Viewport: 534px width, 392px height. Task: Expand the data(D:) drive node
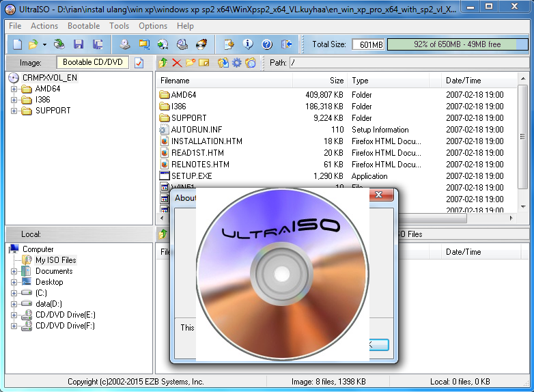14,304
